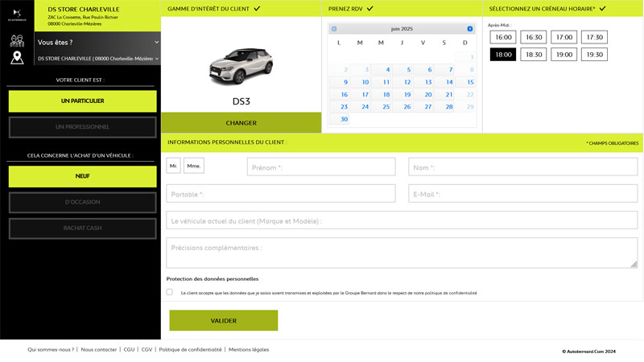Viewport: 644px width, 362px height.
Task: Select the 18:00 time slot
Action: point(503,55)
